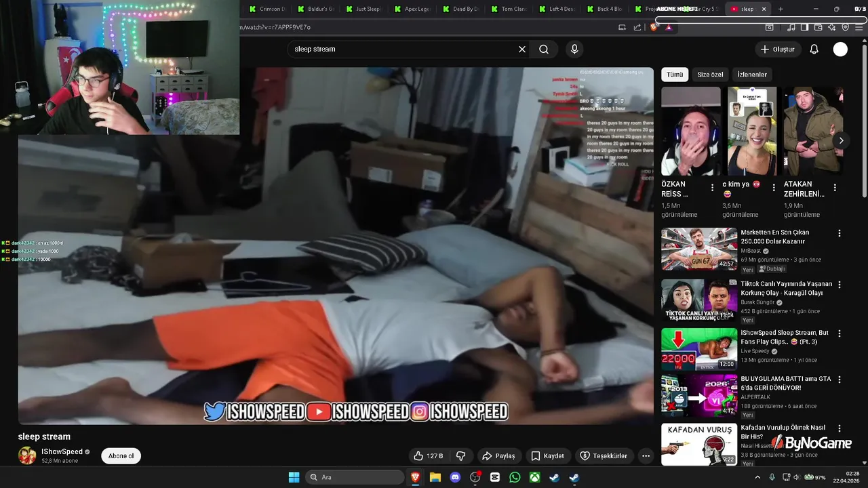Open IShowSpeed Sleep Stream Fans Play Clips thumbnail

699,349
